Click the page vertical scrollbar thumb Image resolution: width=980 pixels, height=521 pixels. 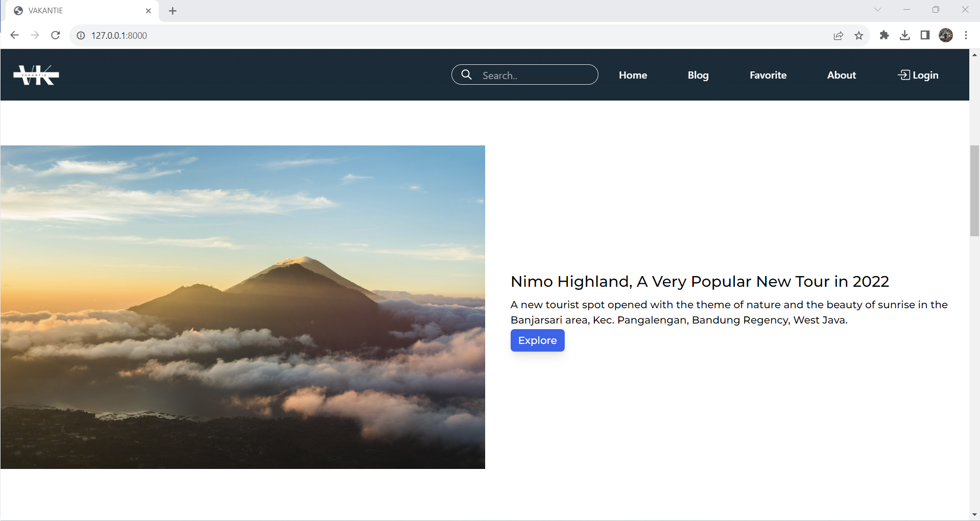(974, 191)
